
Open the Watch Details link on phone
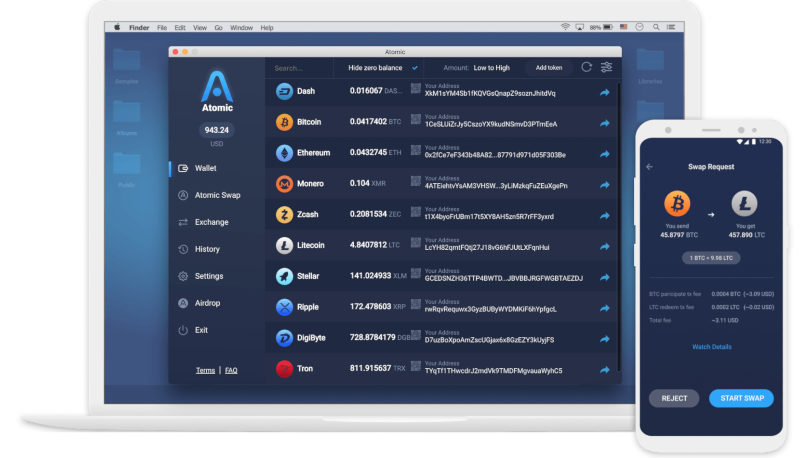712,347
